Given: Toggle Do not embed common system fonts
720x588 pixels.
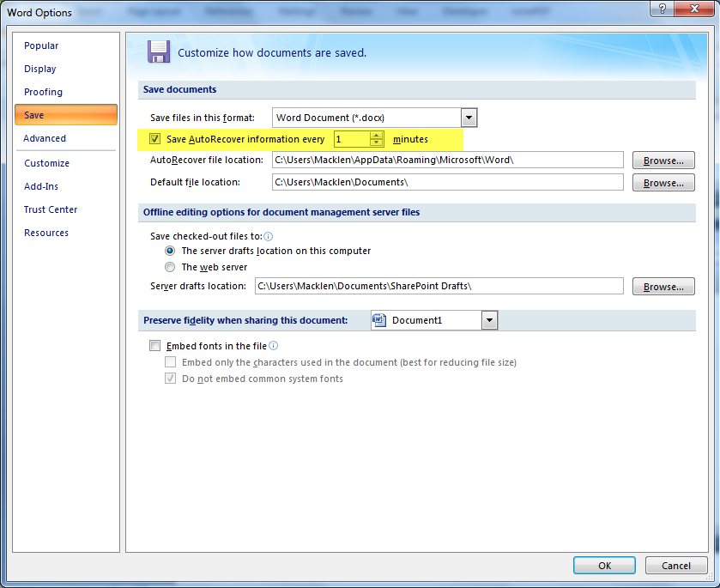Looking at the screenshot, I should [171, 379].
